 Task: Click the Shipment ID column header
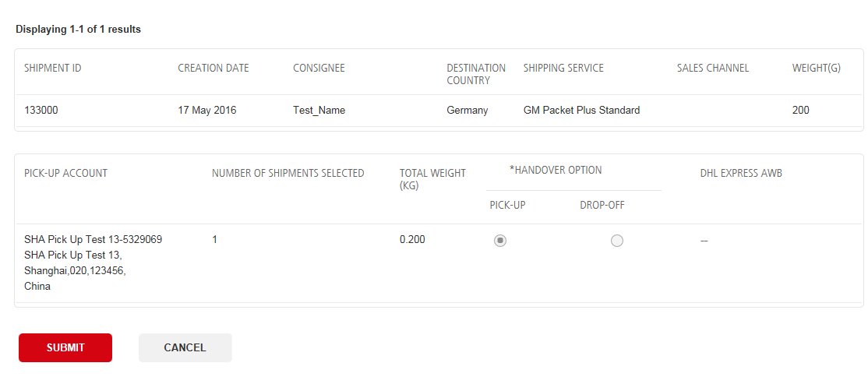pos(53,69)
